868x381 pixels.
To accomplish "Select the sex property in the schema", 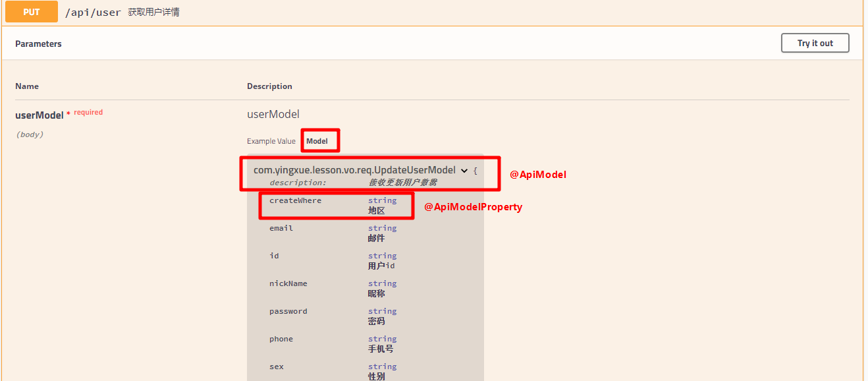I will [276, 366].
